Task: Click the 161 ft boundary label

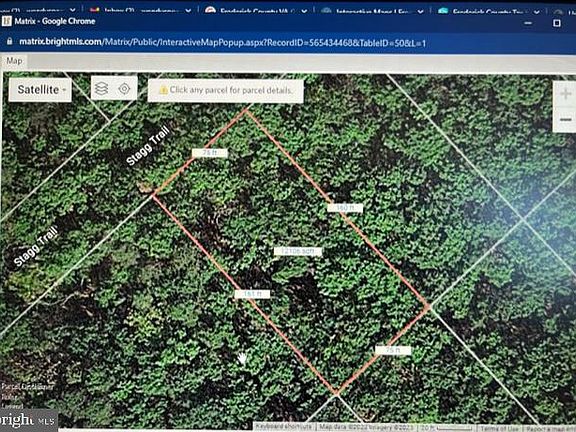Action: (252, 294)
